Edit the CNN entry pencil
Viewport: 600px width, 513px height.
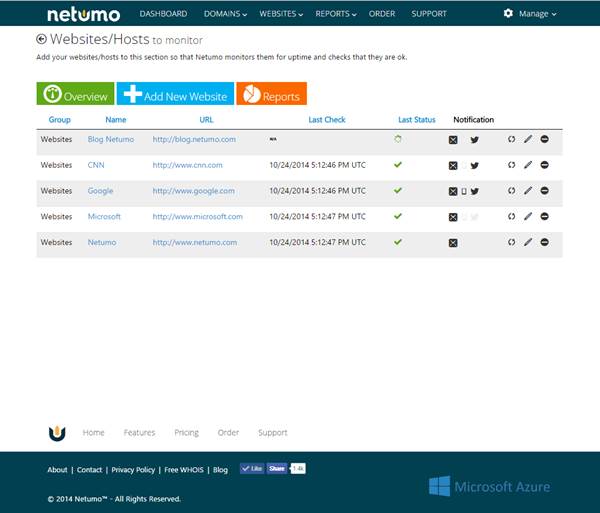click(528, 165)
